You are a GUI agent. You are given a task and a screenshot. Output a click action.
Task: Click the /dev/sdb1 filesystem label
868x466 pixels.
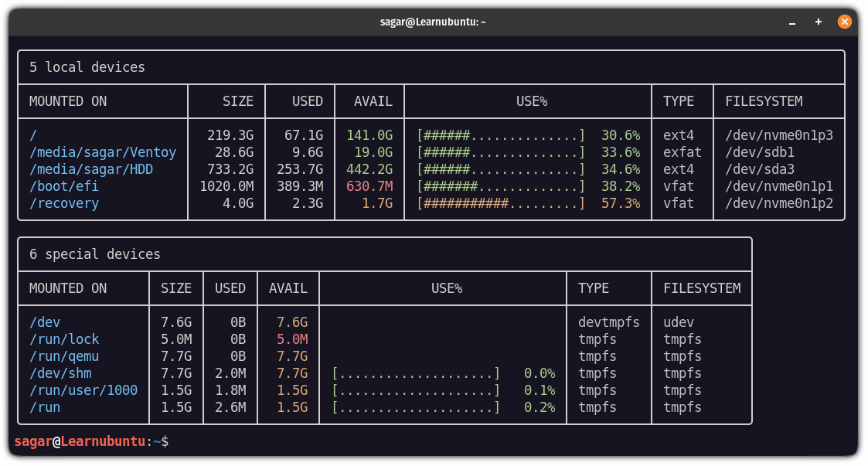[761, 151]
